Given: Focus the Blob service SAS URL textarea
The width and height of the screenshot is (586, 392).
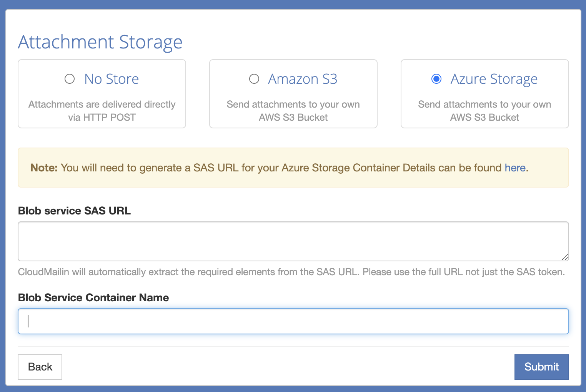Looking at the screenshot, I should point(293,241).
